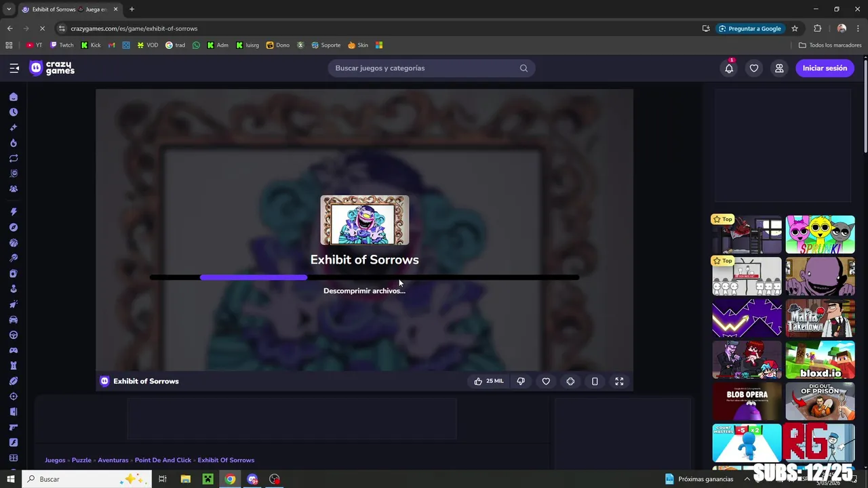This screenshot has height=488, width=868.
Task: Expand the tab search dropdown arrow
Action: (x=8, y=9)
